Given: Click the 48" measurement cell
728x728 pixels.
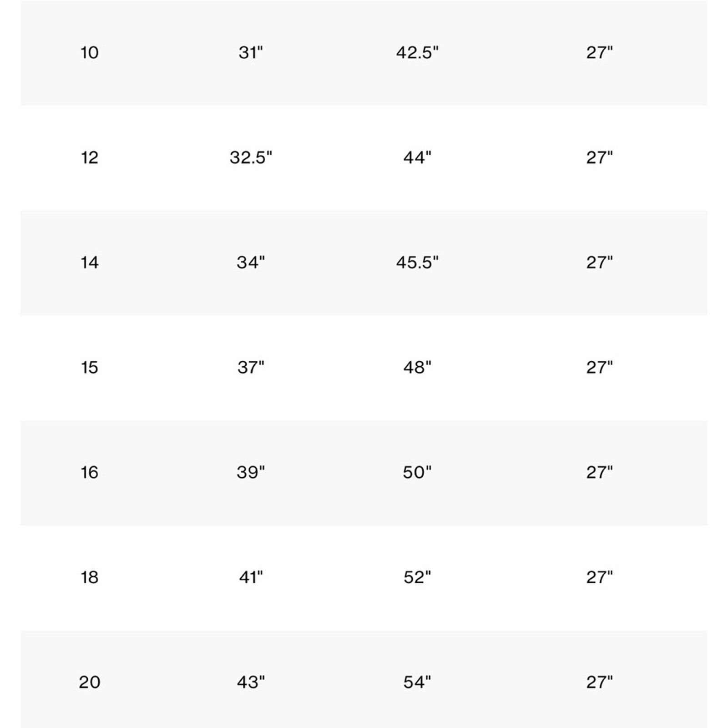Looking at the screenshot, I should point(417,368).
